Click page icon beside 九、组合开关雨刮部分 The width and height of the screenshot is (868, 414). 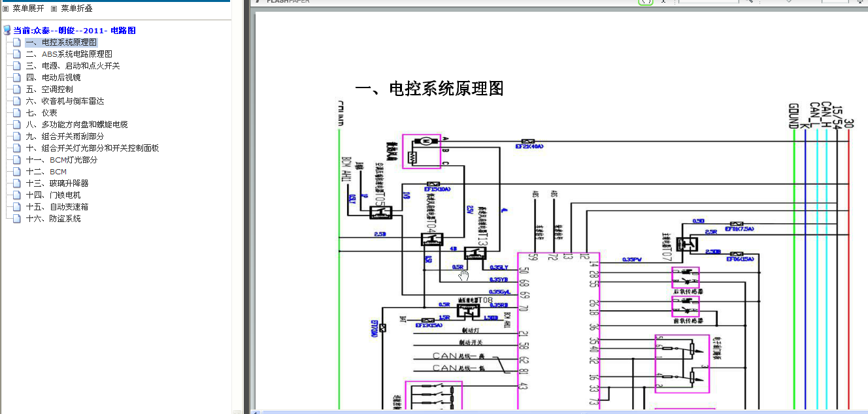pyautogui.click(x=17, y=136)
